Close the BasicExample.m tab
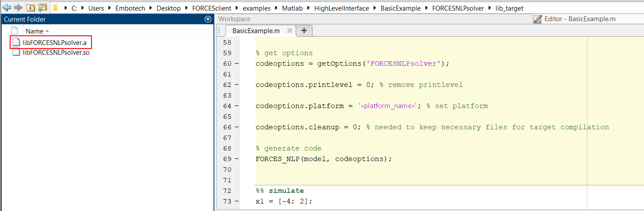 290,31
